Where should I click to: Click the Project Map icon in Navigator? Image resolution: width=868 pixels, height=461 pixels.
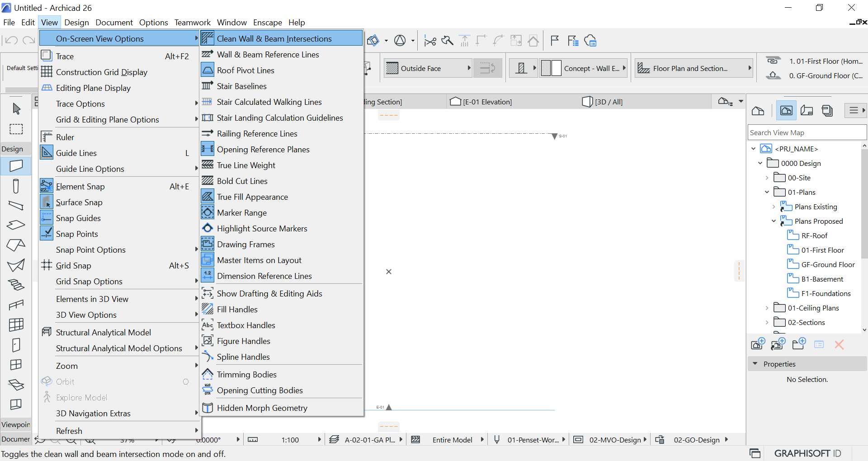[758, 111]
